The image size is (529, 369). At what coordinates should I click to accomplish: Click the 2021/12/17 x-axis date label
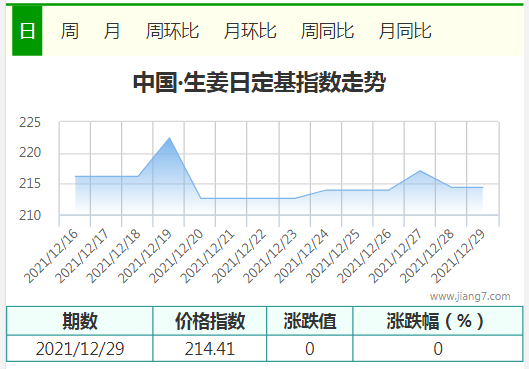click(82, 256)
